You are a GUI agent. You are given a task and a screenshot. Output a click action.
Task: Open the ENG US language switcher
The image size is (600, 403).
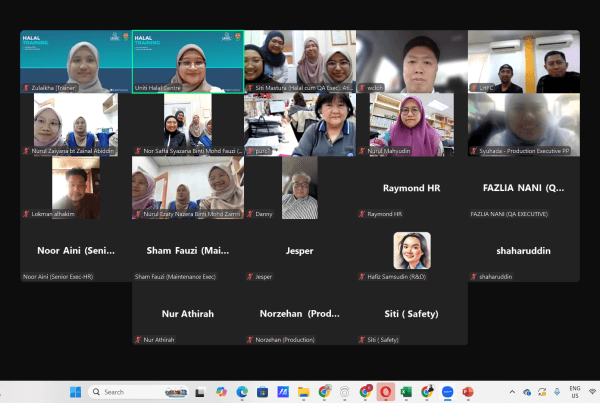click(x=575, y=392)
